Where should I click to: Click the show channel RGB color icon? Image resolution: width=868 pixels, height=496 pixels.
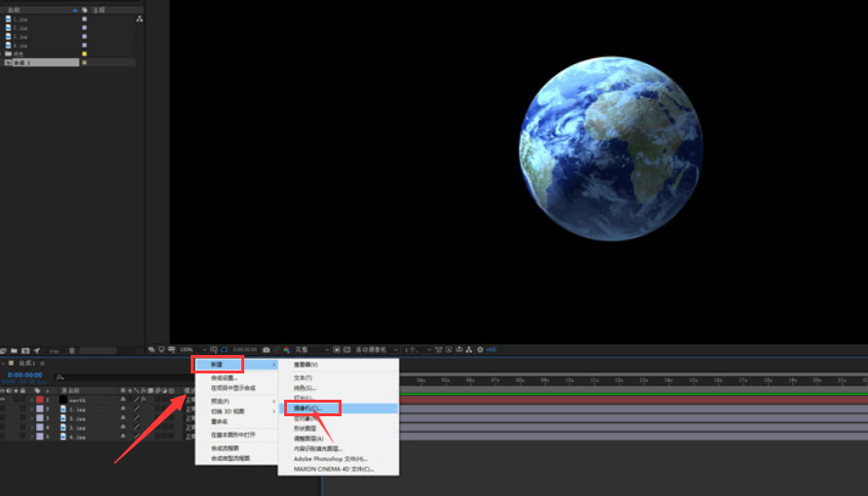point(285,349)
